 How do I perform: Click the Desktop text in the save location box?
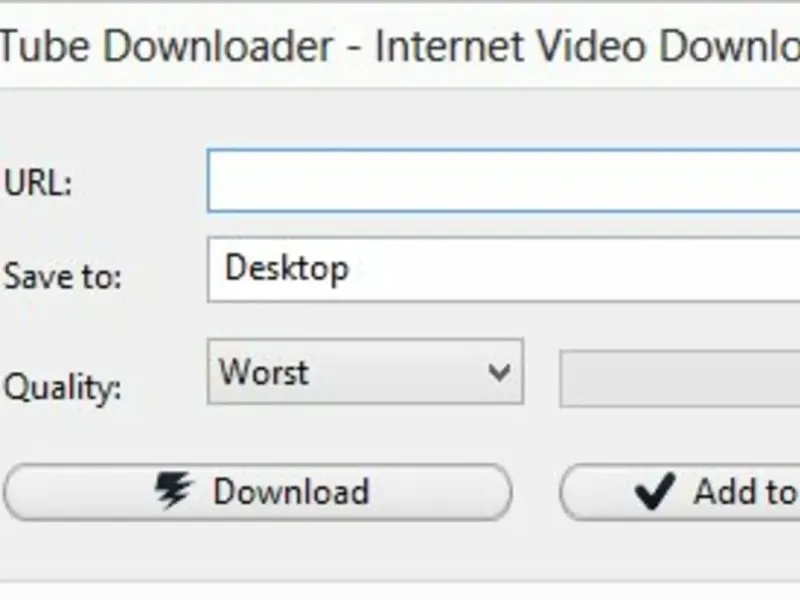(x=287, y=269)
